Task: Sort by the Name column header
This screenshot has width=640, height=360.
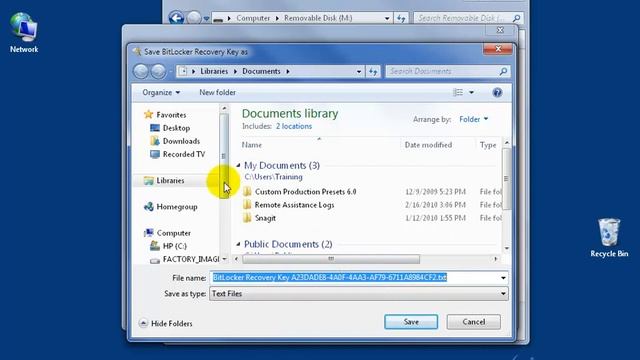Action: click(x=251, y=145)
